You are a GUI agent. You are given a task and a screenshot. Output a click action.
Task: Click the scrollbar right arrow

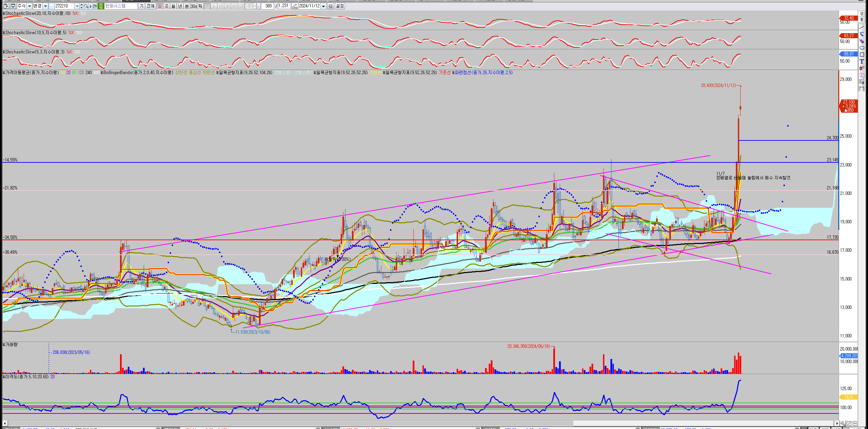(x=837, y=423)
